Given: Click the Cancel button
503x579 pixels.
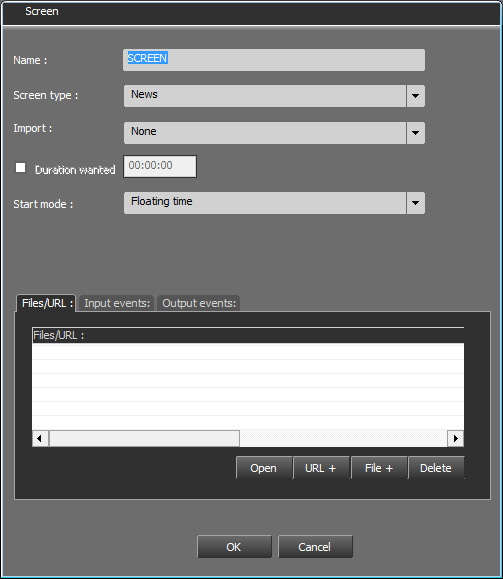Looking at the screenshot, I should coord(315,547).
